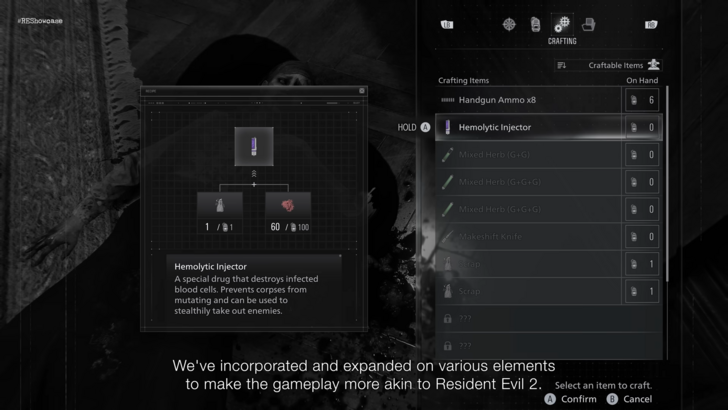Screen dimensions: 728x410
Task: Click the On Hand count for Mixed Herb (G+G)
Action: [x=642, y=155]
